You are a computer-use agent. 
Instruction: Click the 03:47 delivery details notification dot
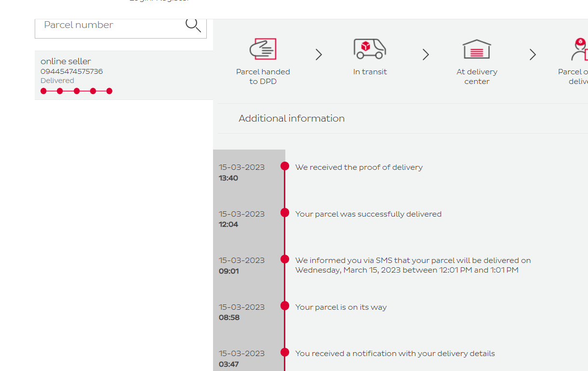tap(285, 352)
